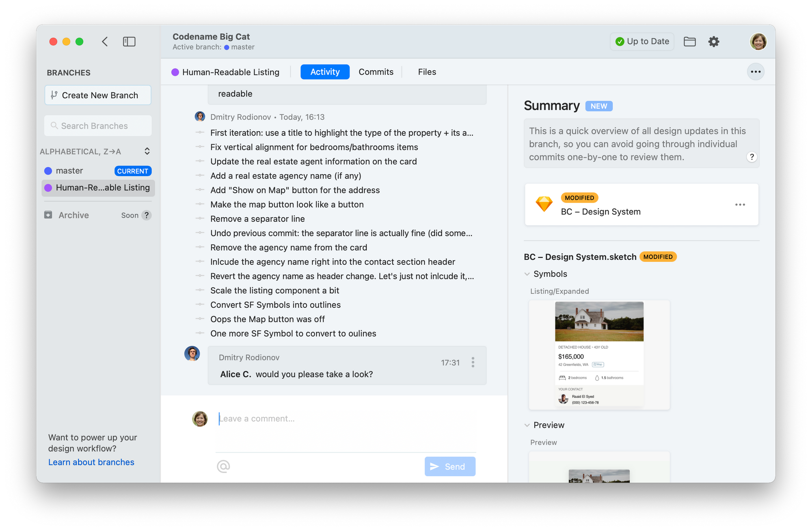The height and width of the screenshot is (531, 812).
Task: Open BC – Design System file options
Action: click(x=740, y=205)
